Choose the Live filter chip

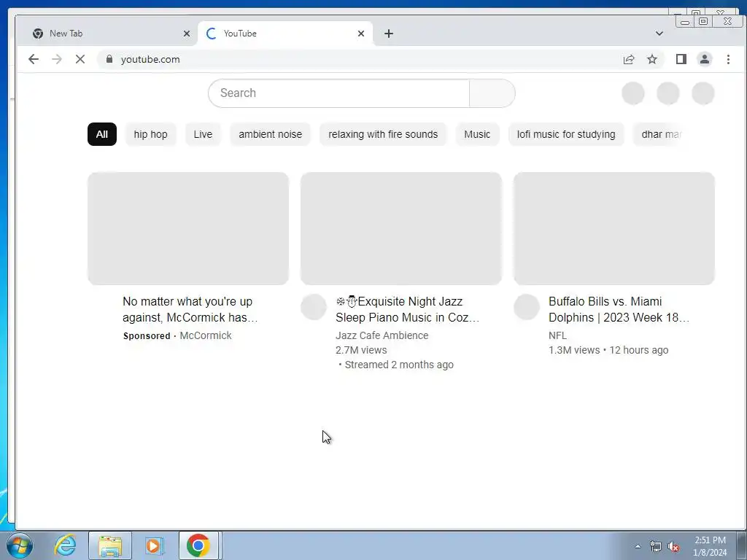203,134
